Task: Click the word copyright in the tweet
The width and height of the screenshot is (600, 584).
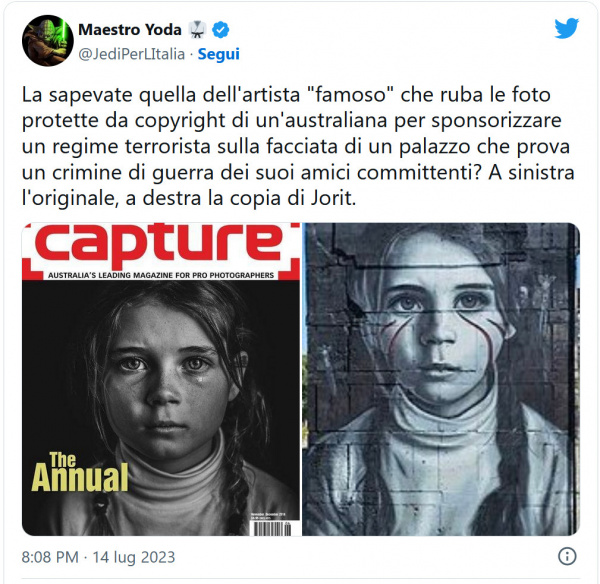Action: pos(180,122)
